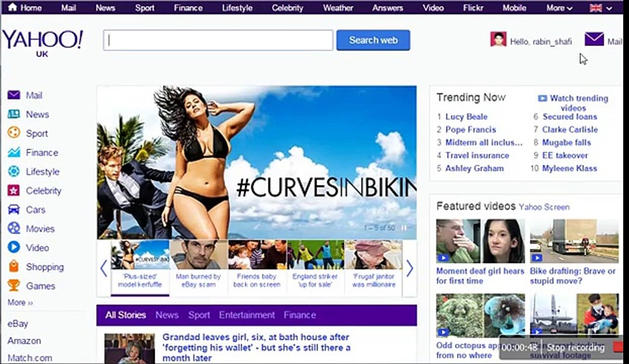Open the Lifestyle icon in sidebar
The image size is (629, 364).
[x=14, y=171]
